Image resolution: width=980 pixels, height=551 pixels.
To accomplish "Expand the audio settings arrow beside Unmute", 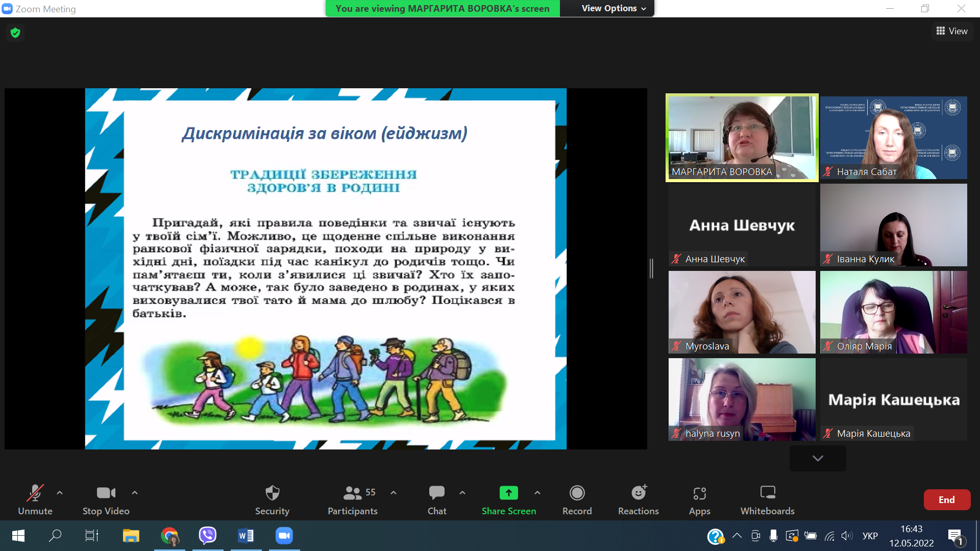I will (x=60, y=493).
